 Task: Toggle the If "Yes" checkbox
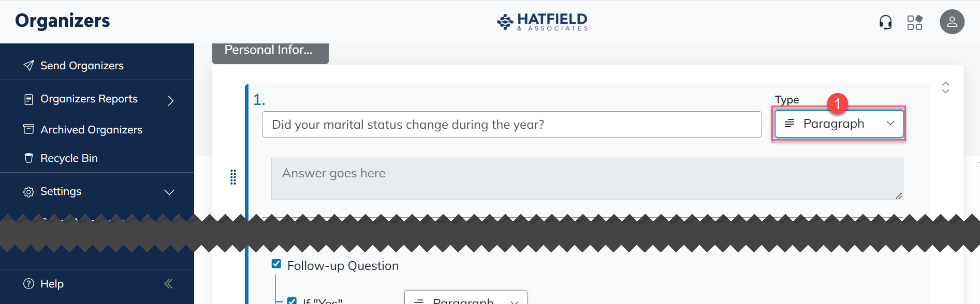(x=292, y=301)
